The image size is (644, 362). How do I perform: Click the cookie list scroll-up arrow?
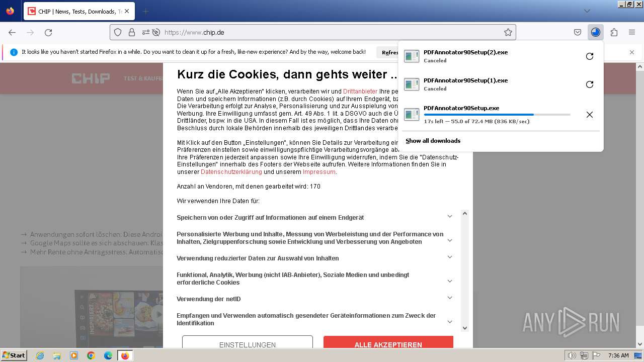(x=465, y=214)
